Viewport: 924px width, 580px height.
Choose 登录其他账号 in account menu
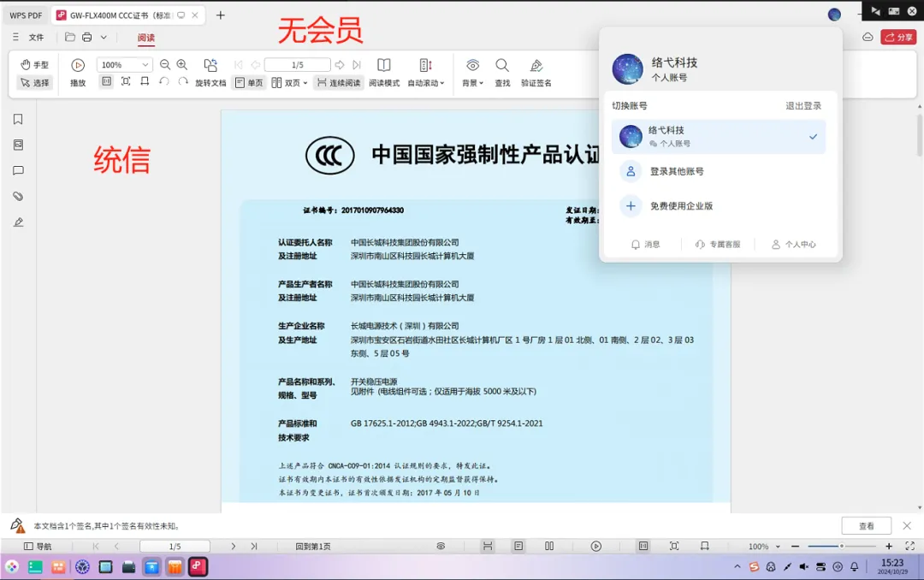point(677,172)
